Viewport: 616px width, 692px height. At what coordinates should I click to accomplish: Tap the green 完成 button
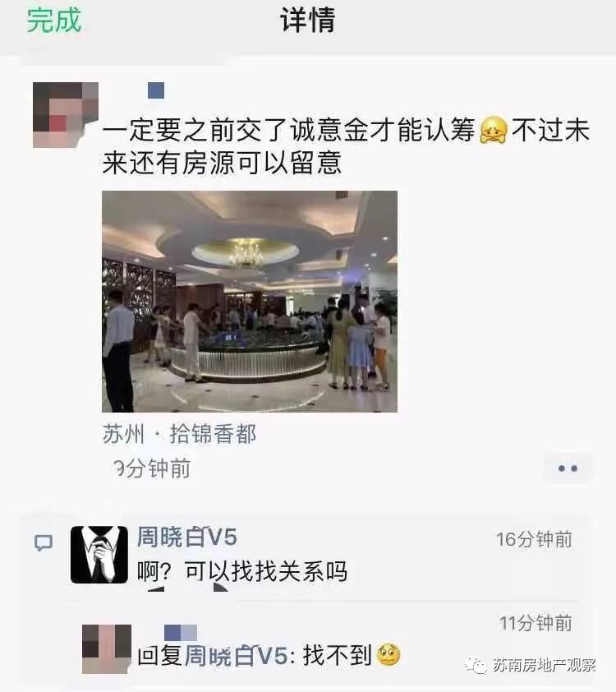click(54, 21)
